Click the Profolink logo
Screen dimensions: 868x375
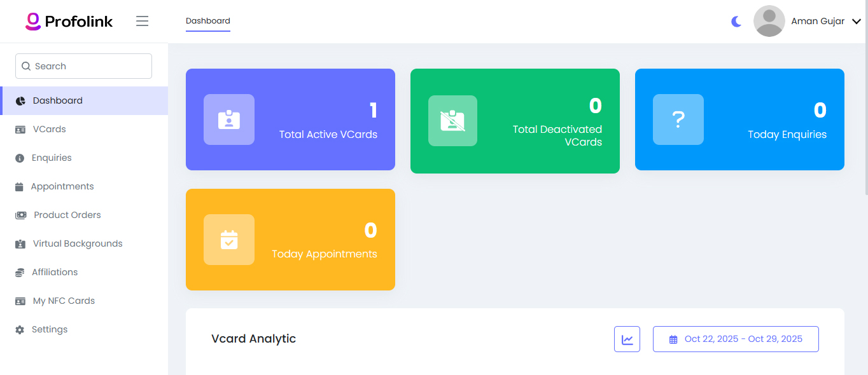click(x=69, y=21)
